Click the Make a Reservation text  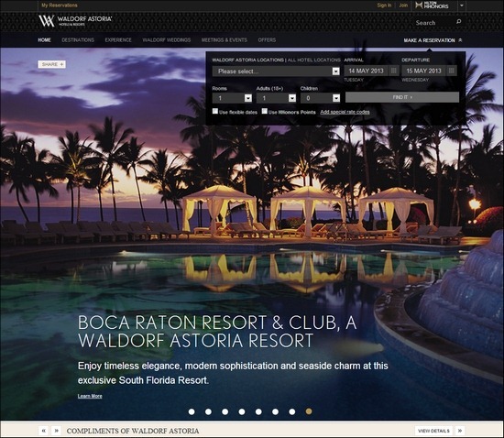(x=429, y=40)
